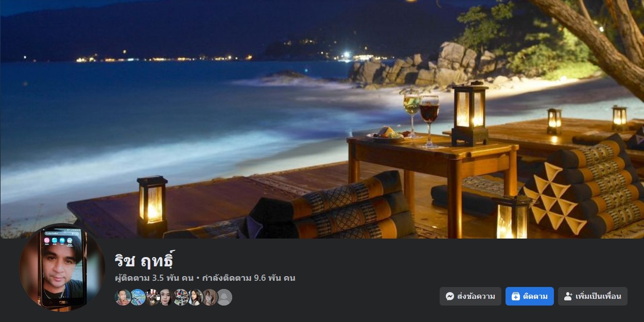
Task: Open the third friend avatar in the row
Action: pyautogui.click(x=152, y=297)
